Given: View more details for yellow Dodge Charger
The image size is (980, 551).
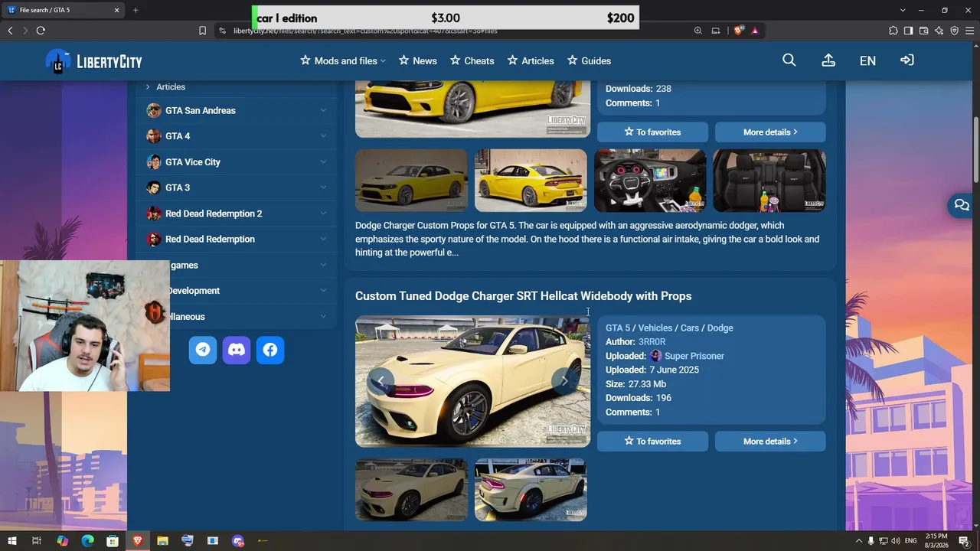Looking at the screenshot, I should [770, 132].
